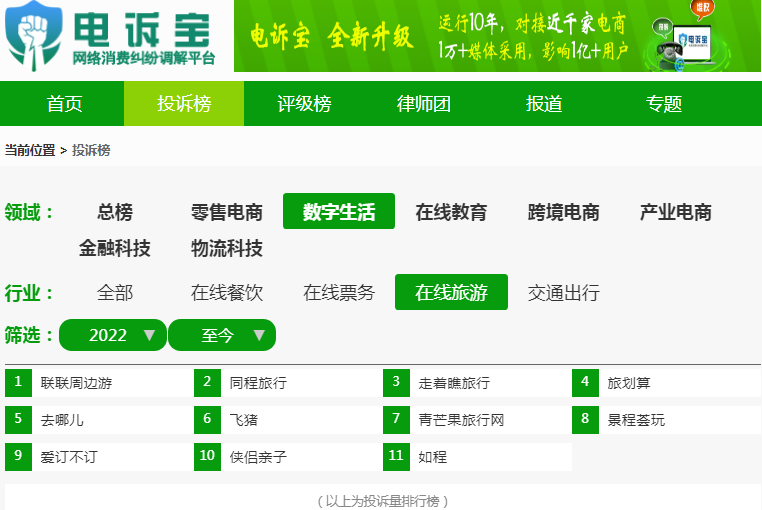Select the 零售电商 domain filter
This screenshot has width=762, height=510.
tap(227, 211)
